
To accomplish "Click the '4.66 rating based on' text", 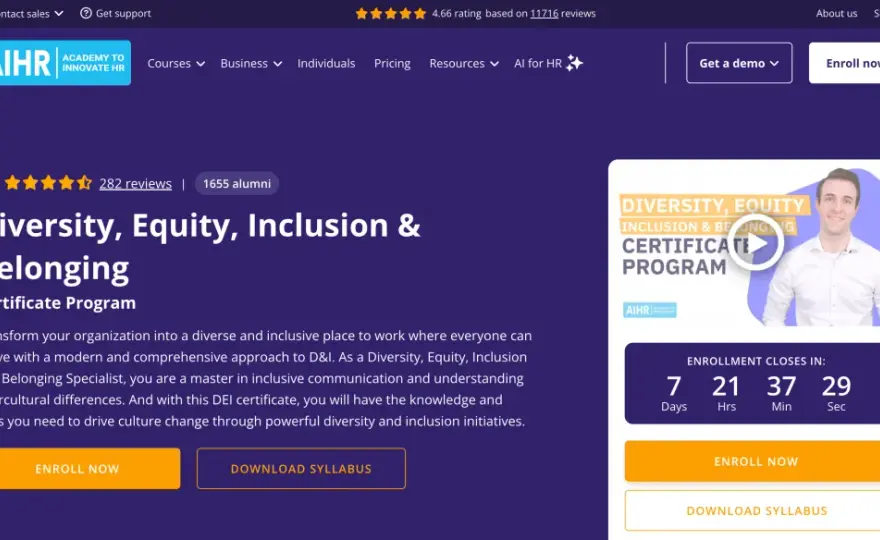I will [480, 13].
